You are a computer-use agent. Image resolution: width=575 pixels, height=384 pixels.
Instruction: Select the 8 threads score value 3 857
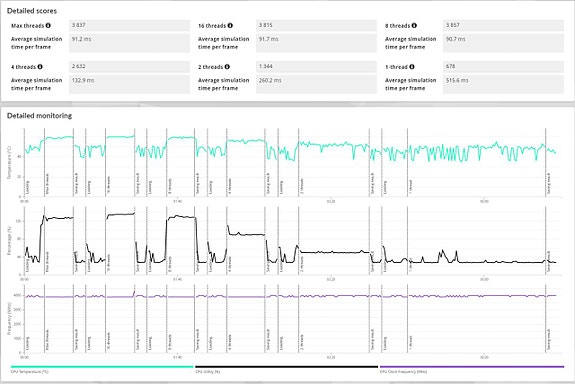tap(503, 25)
